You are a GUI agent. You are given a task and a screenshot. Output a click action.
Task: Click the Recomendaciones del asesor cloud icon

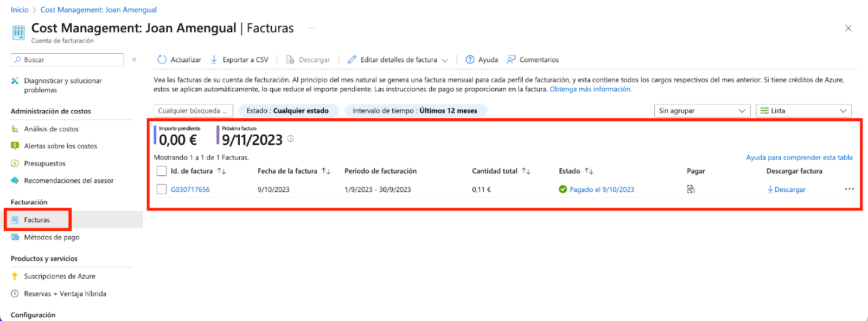pos(15,181)
